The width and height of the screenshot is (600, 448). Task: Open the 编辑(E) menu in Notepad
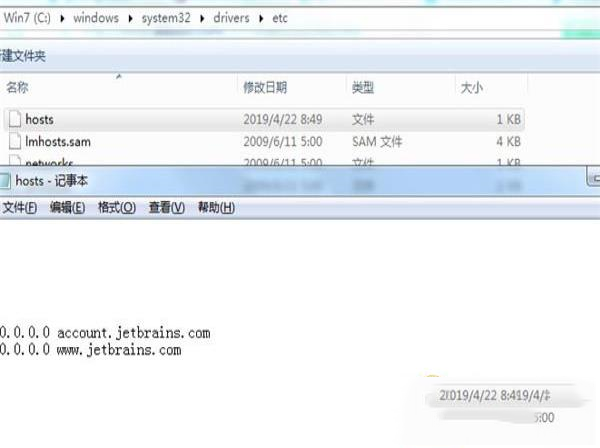67,208
